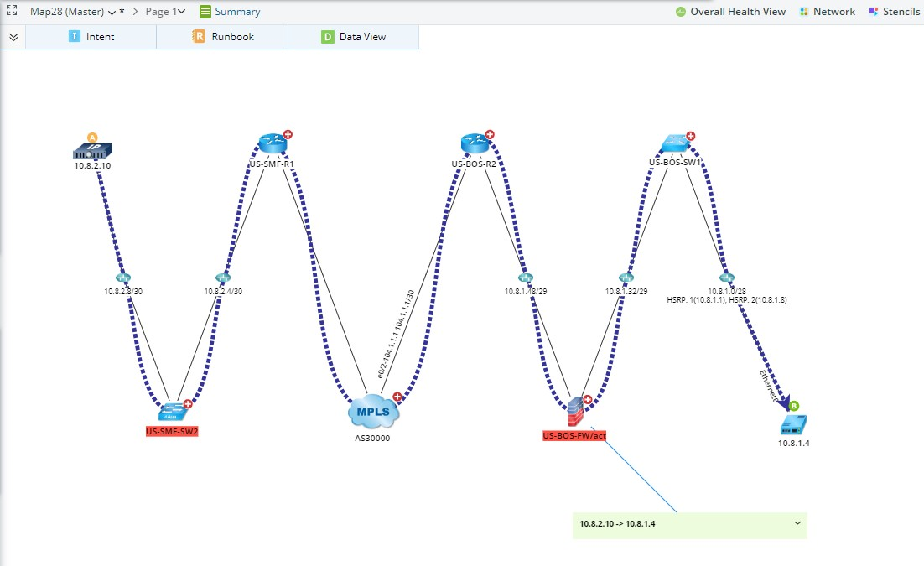Image resolution: width=924 pixels, height=566 pixels.
Task: Select the US-SMF-R1 router icon
Action: click(273, 143)
